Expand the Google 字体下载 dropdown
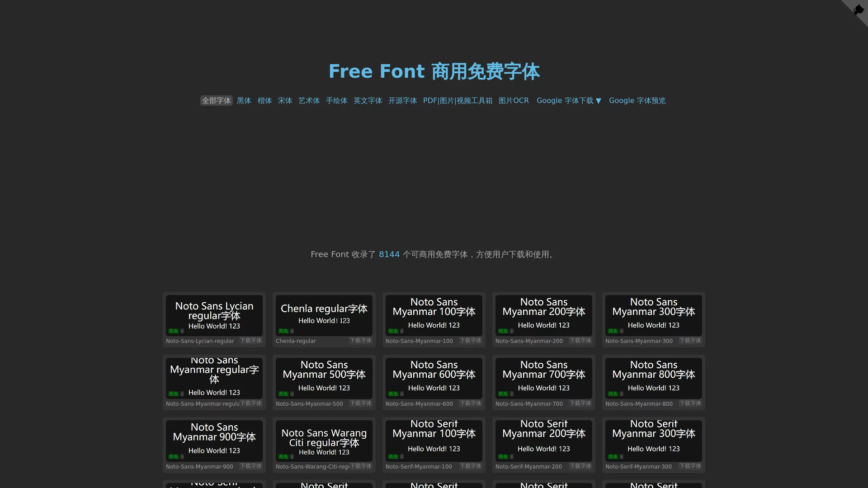The image size is (868, 488). point(569,101)
